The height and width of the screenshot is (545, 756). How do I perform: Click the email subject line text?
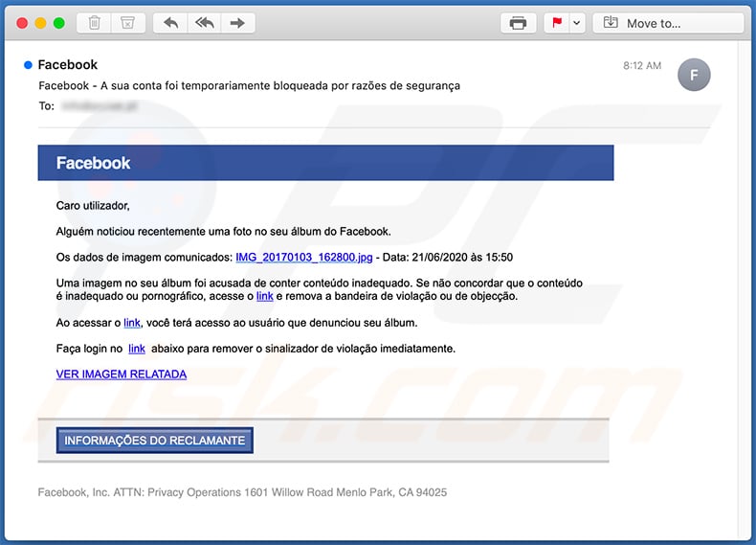click(x=249, y=85)
